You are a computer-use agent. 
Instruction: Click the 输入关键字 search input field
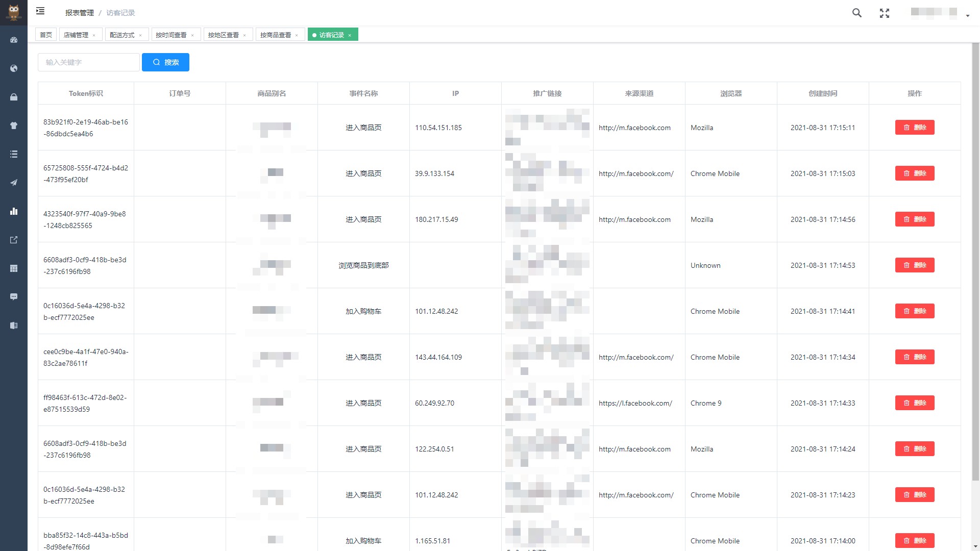pos(88,62)
